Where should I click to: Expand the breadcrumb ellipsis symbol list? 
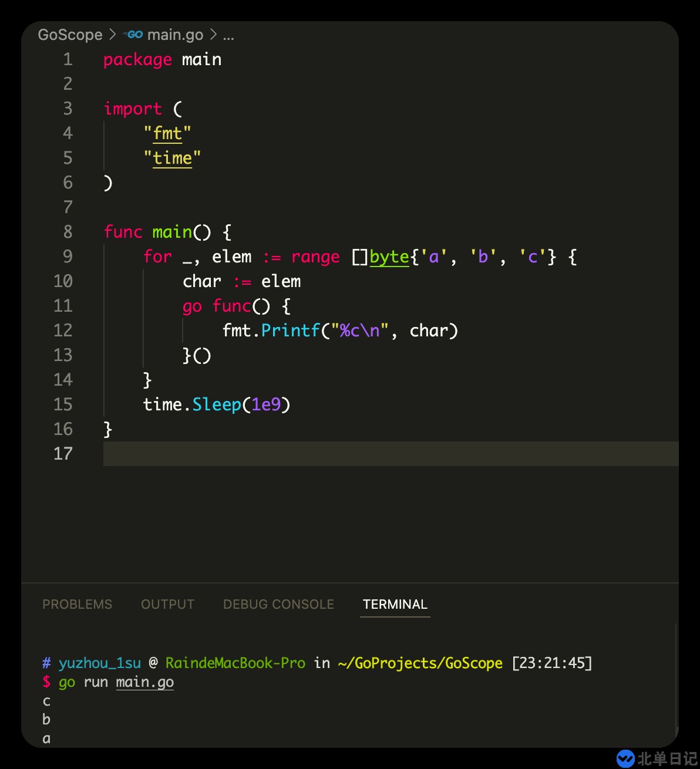coord(228,35)
